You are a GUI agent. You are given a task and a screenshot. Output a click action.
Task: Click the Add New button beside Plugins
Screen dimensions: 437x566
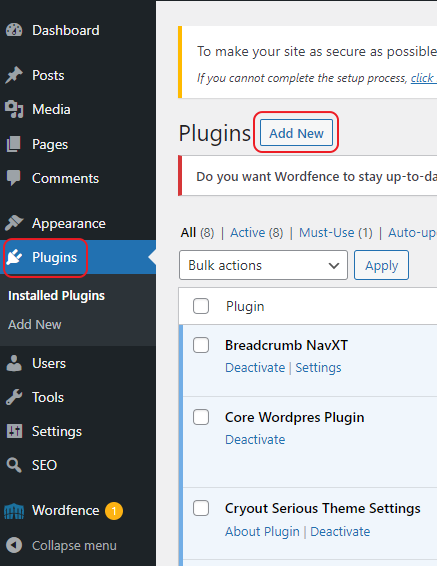tap(296, 133)
